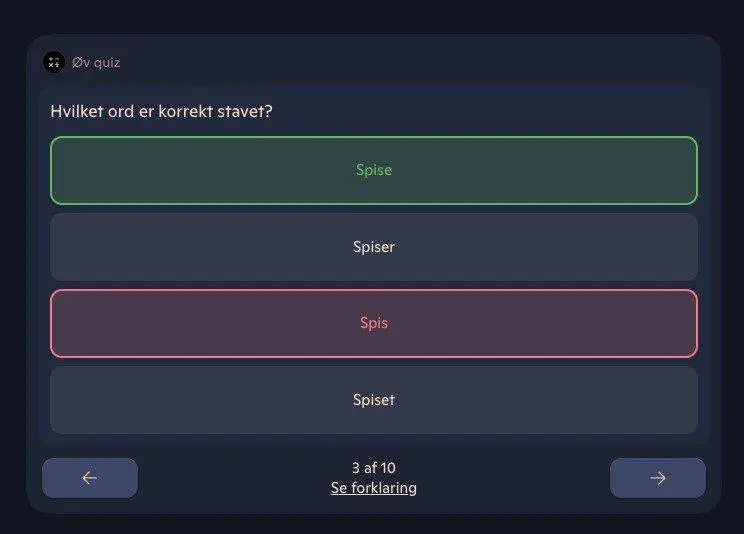Click the question text about korrekt stavet
Image resolution: width=744 pixels, height=534 pixels.
pyautogui.click(x=162, y=110)
